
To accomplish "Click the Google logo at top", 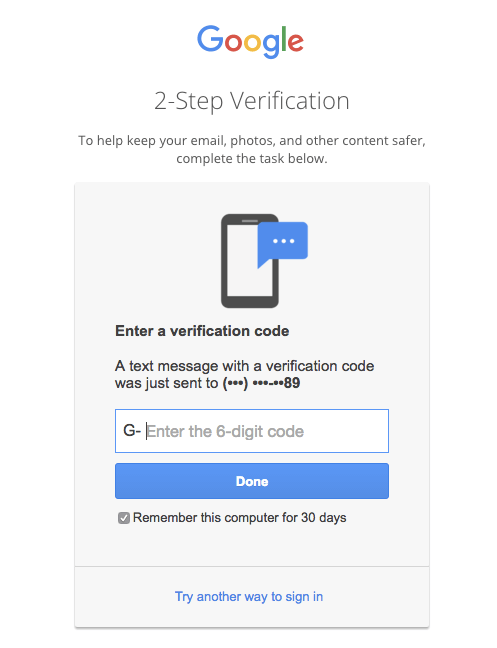I will pyautogui.click(x=250, y=41).
